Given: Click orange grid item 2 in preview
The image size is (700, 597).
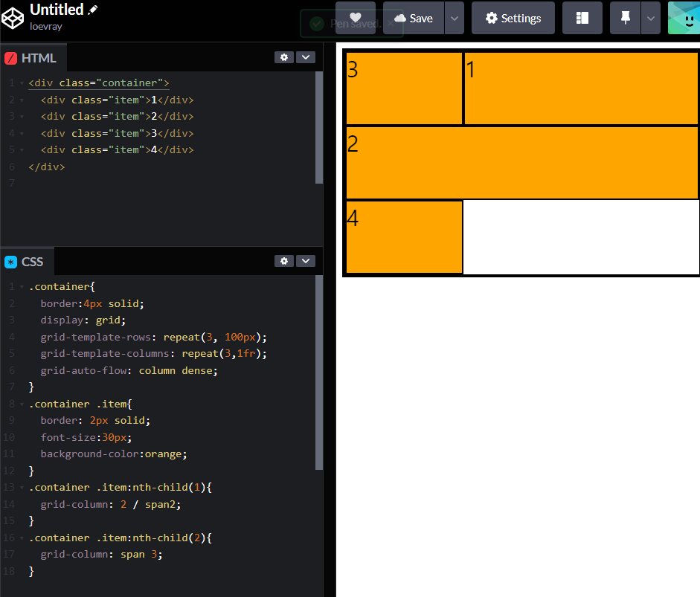Looking at the screenshot, I should click(522, 163).
